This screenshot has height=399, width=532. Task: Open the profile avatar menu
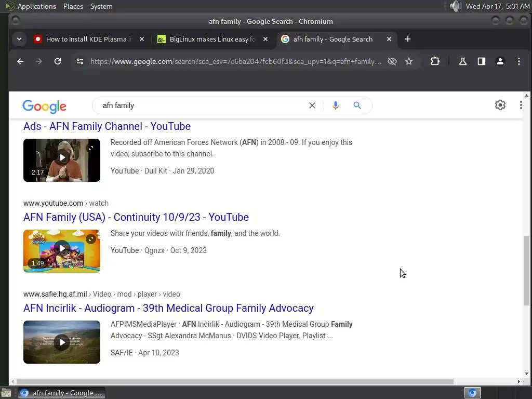point(500,61)
